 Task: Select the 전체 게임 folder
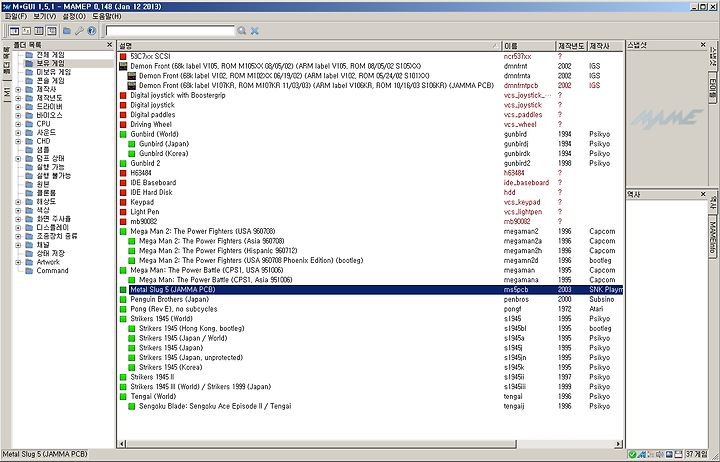[x=51, y=55]
